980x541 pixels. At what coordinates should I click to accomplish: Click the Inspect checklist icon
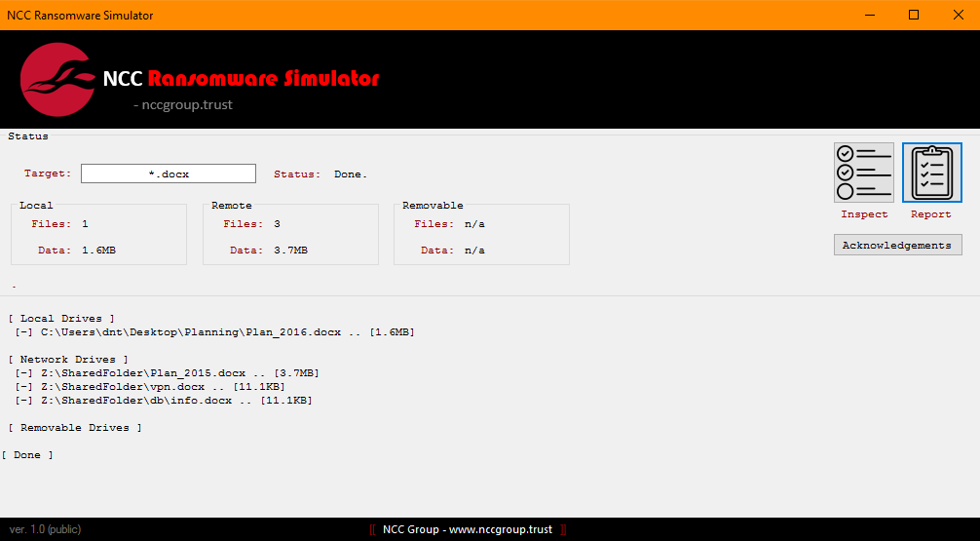pyautogui.click(x=863, y=173)
